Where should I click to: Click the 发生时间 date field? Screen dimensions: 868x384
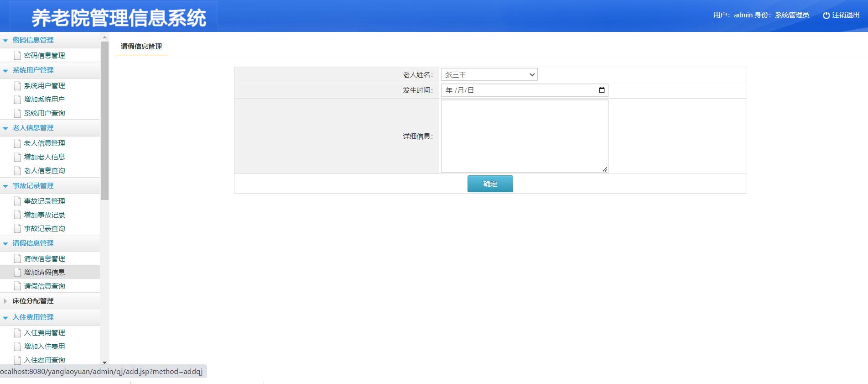[525, 90]
